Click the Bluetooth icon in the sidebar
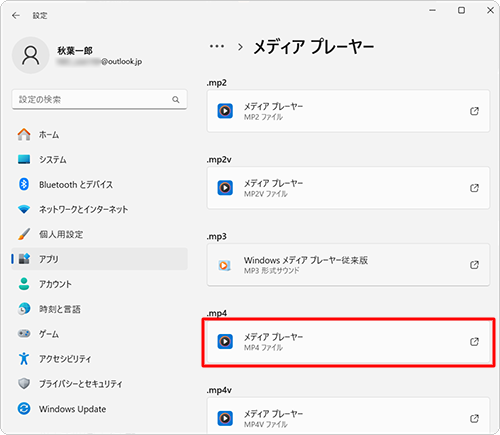 tap(24, 184)
